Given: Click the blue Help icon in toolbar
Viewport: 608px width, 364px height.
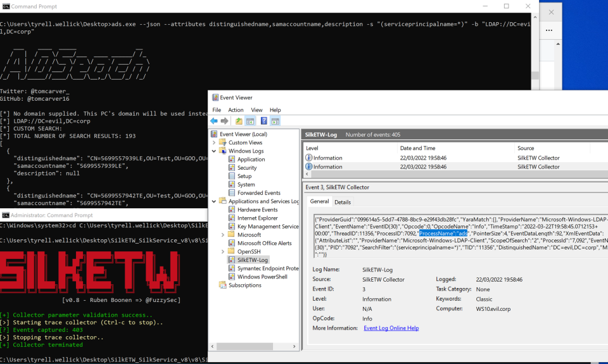Looking at the screenshot, I should [x=263, y=121].
